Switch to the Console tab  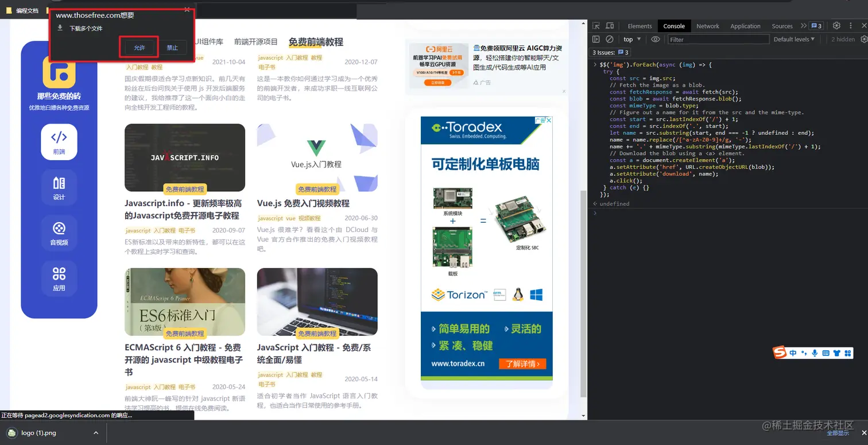(x=674, y=26)
